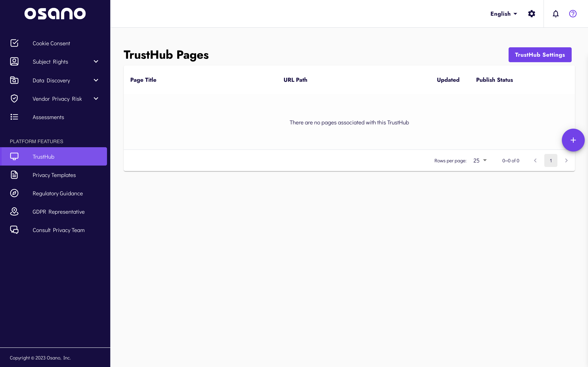Expand the Vendor Privacy Risk chevron
Viewport: 588px width, 367px height.
pyautogui.click(x=96, y=98)
